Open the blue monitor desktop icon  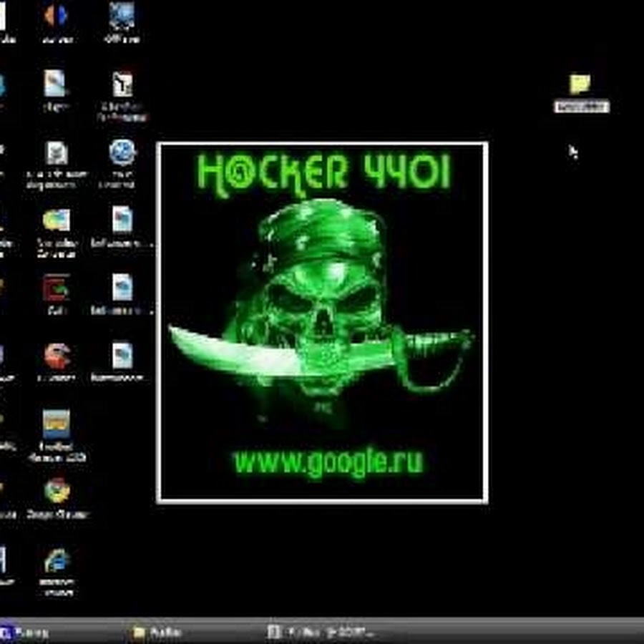(x=122, y=15)
